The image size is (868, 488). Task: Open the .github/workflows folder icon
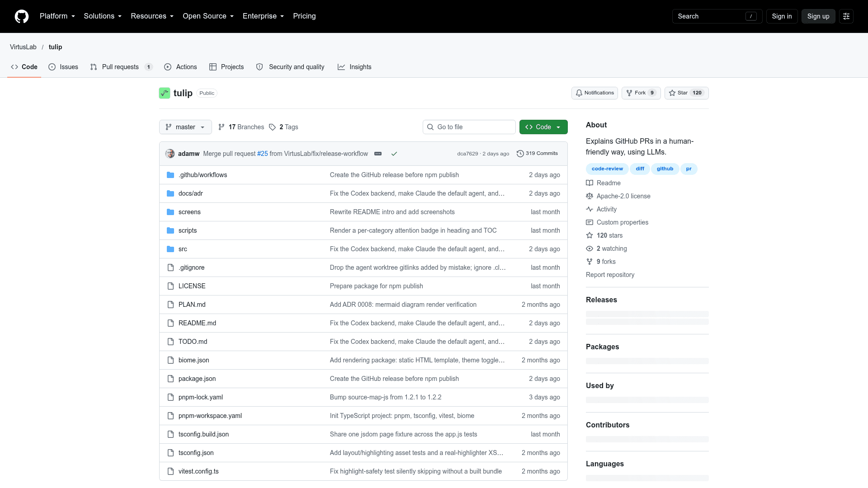[x=170, y=175]
